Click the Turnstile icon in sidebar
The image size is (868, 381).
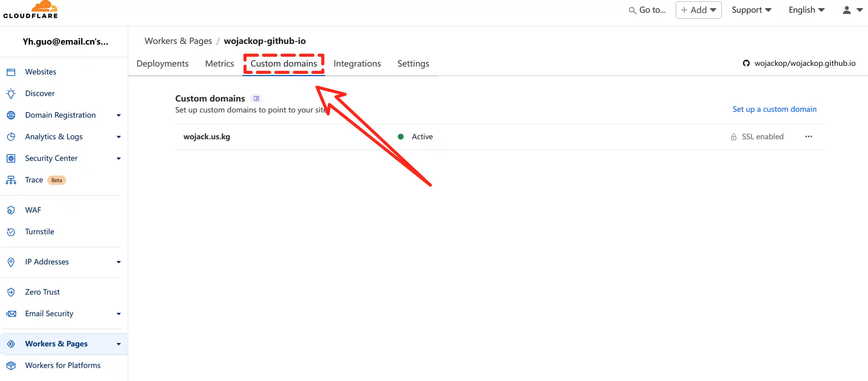click(x=11, y=232)
